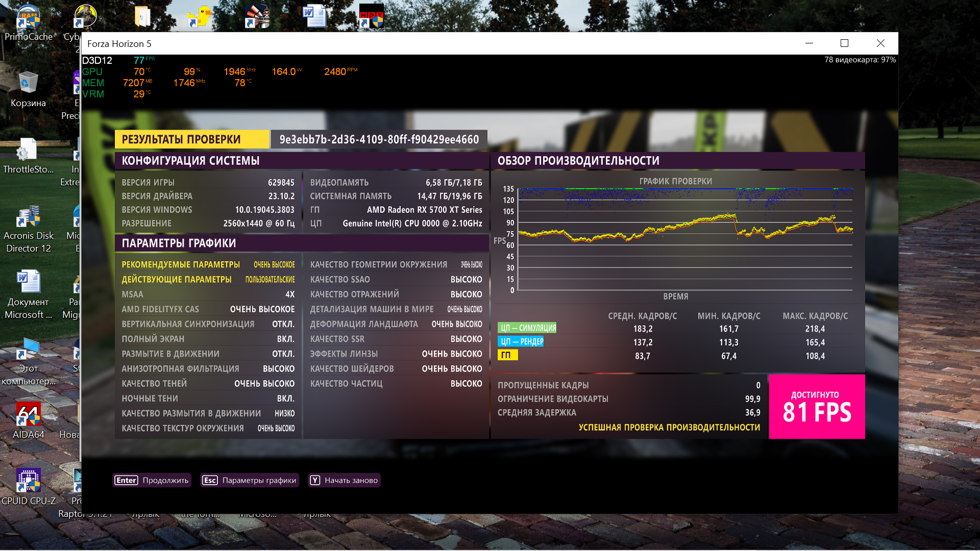
Task: Click the benchmark ID 9e3ebb7b tab
Action: (x=379, y=139)
